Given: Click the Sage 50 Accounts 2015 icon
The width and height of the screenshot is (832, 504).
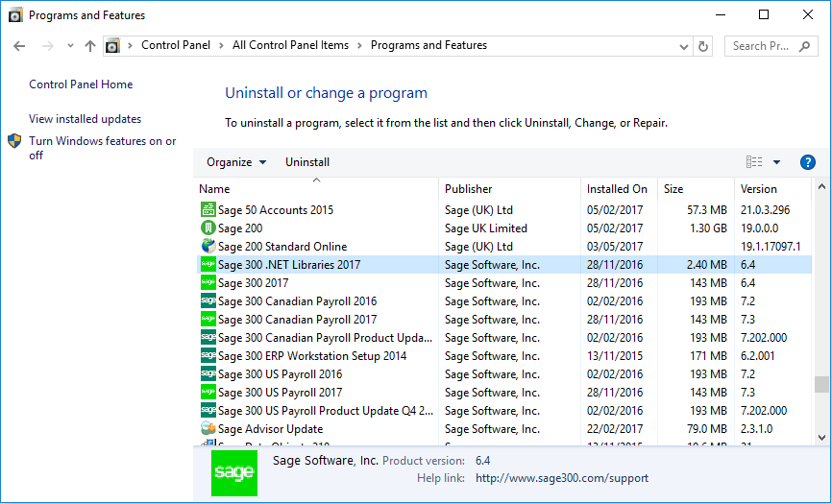Looking at the screenshot, I should coord(208,210).
